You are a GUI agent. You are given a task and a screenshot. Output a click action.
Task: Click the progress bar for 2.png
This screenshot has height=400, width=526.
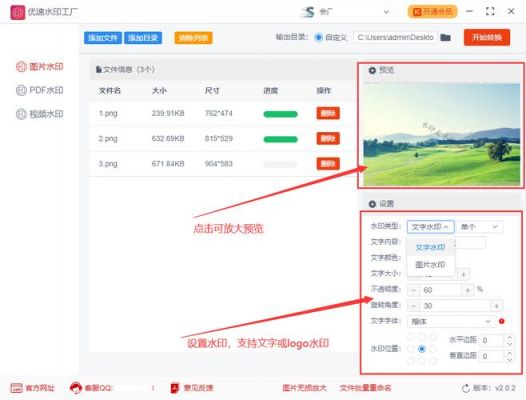tap(280, 139)
